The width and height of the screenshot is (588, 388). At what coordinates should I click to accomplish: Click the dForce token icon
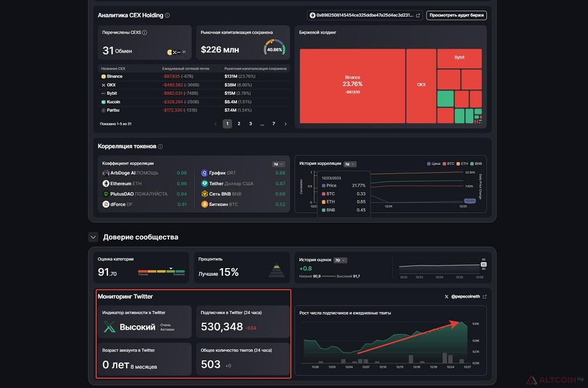click(x=106, y=204)
